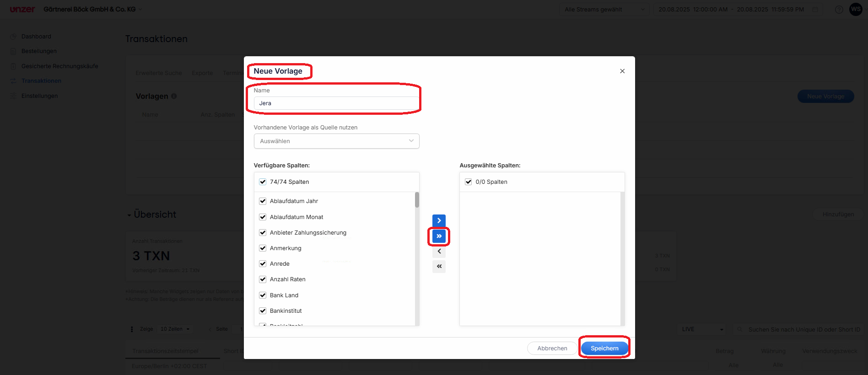Remove all columns with double left arrow
The width and height of the screenshot is (868, 375).
click(438, 267)
